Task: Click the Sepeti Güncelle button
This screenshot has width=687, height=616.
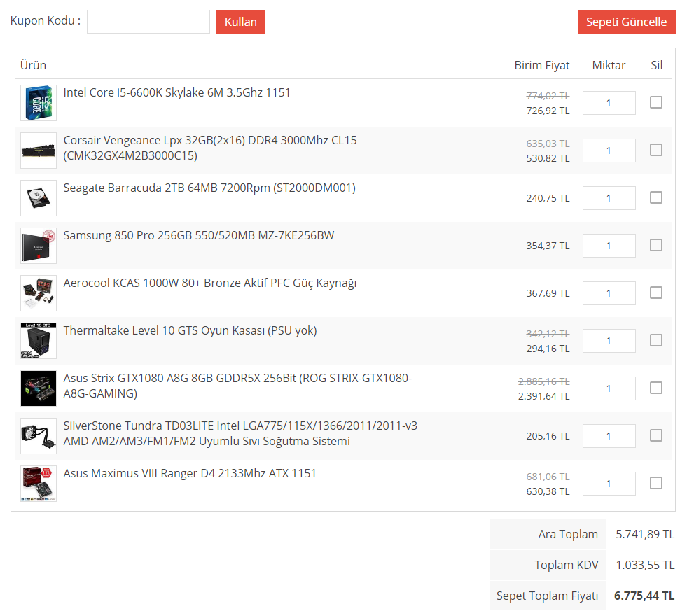Action: [x=626, y=22]
